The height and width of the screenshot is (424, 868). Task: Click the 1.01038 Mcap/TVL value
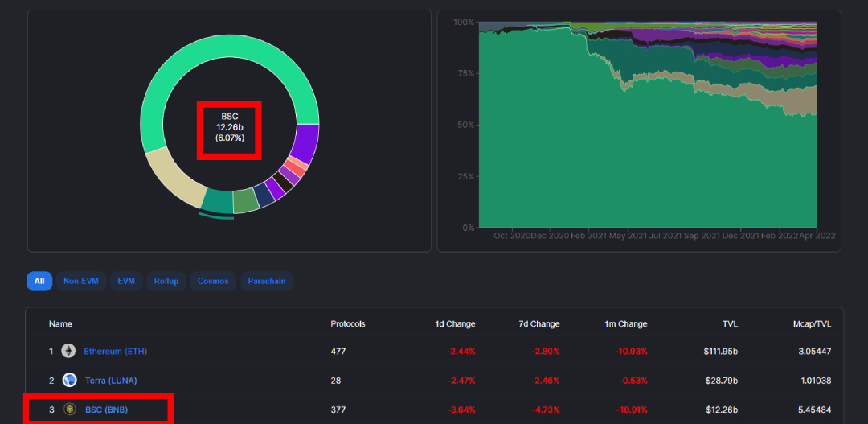pos(816,381)
